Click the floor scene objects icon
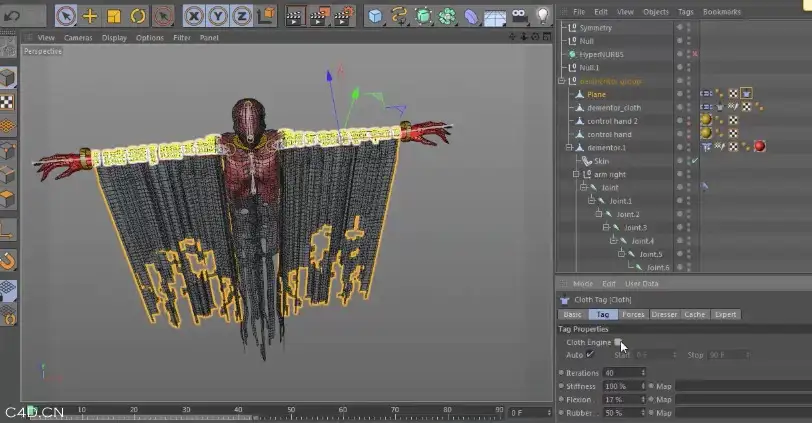The image size is (812, 423). (495, 18)
